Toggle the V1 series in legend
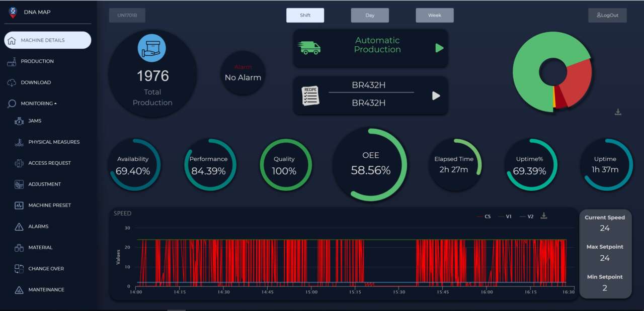644x311 pixels. coord(505,217)
